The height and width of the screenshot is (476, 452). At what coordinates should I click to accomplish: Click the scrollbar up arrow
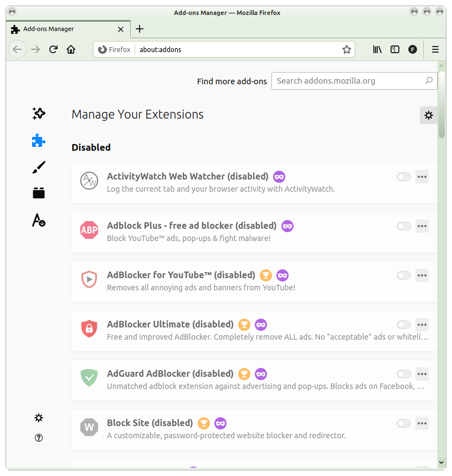[441, 65]
